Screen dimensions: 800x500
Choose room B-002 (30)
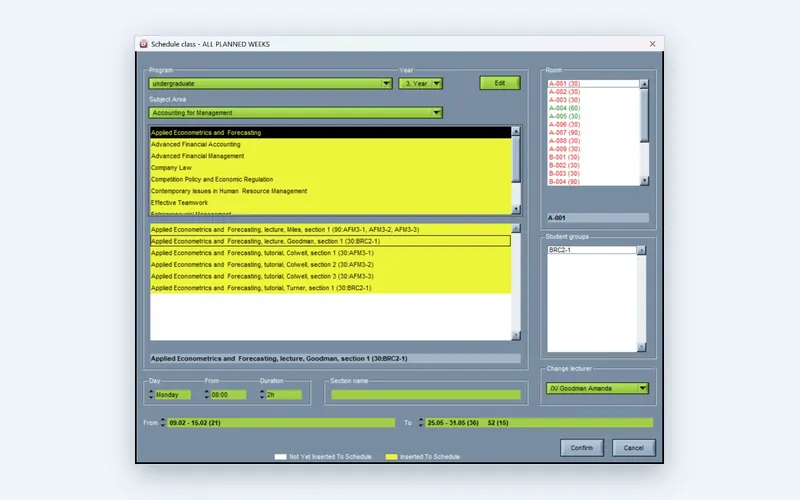[x=593, y=165]
